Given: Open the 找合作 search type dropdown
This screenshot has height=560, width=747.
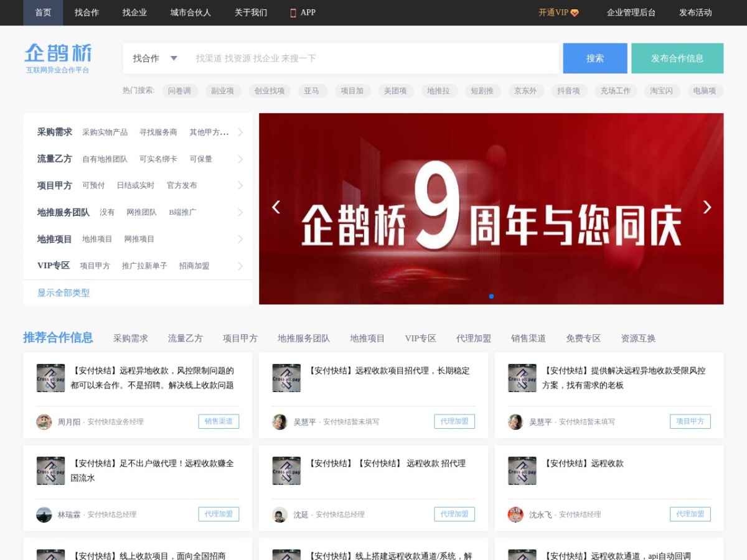Looking at the screenshot, I should pyautogui.click(x=155, y=58).
